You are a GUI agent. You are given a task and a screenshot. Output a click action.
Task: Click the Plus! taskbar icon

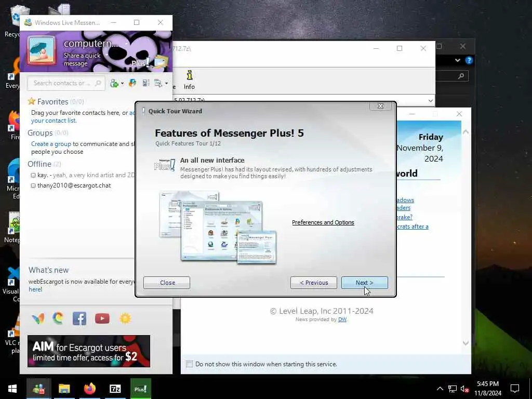pos(140,389)
